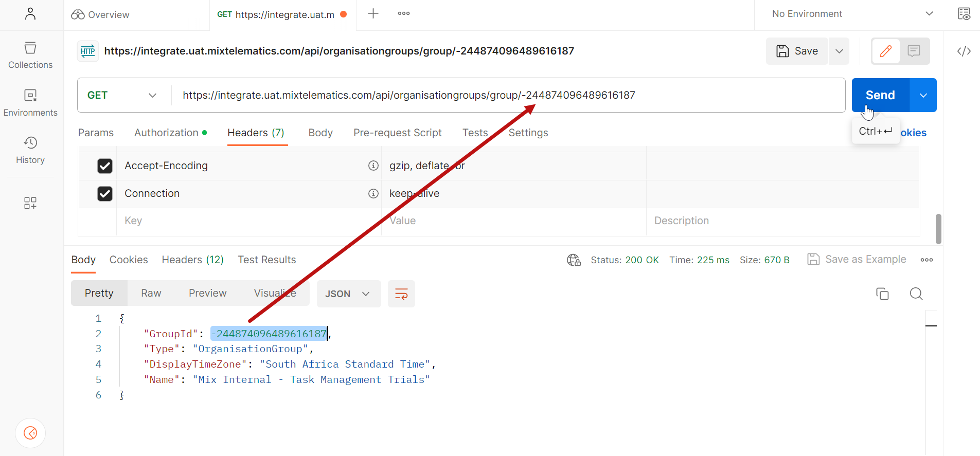Viewport: 980px width, 456px height.
Task: Click the HTTP request type icon
Action: pos(88,51)
